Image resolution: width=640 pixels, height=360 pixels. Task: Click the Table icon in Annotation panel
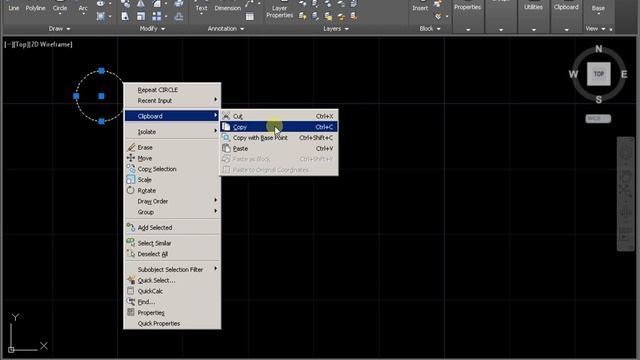tap(250, 17)
